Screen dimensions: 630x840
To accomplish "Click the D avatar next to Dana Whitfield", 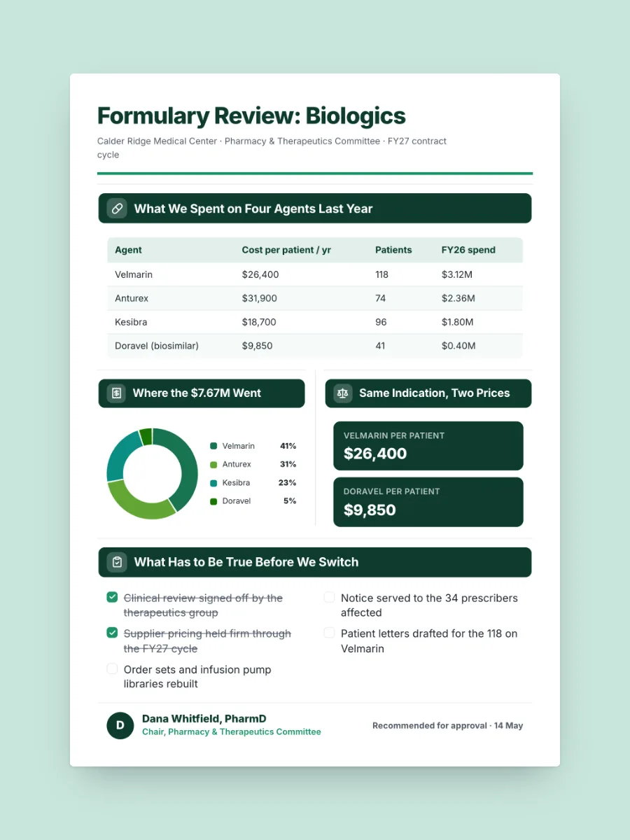I will (x=120, y=725).
